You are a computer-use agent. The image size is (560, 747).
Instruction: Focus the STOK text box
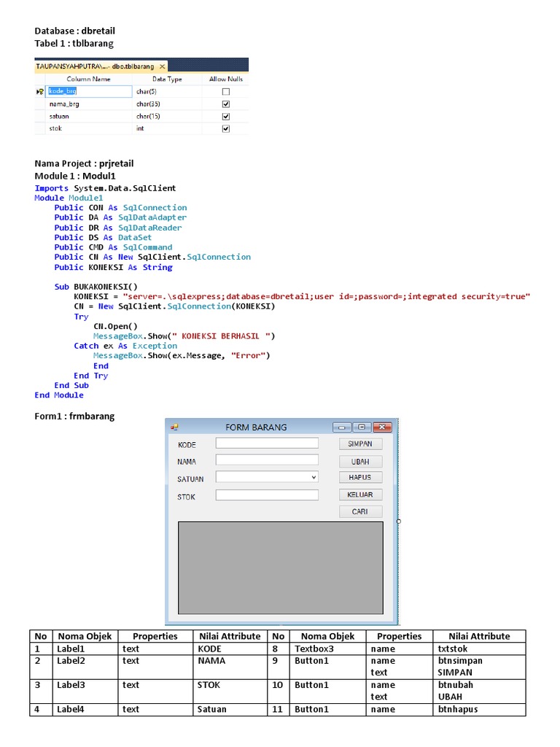(267, 495)
